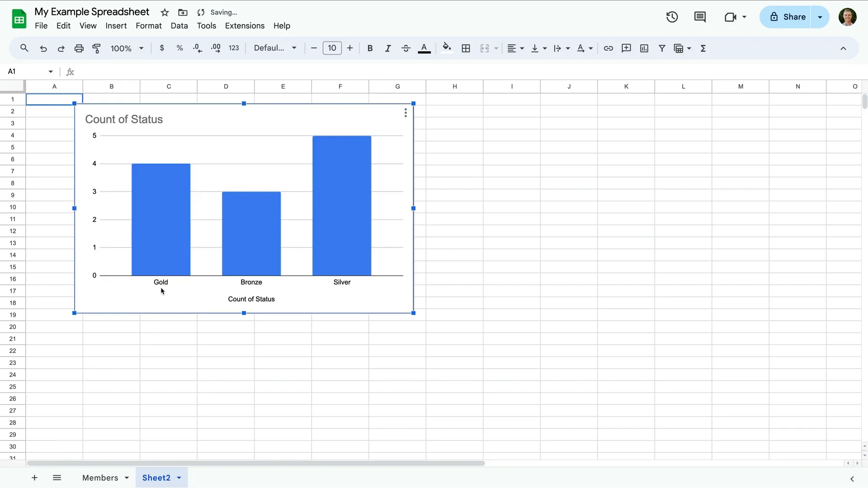Expand the Members dropdown

[126, 478]
